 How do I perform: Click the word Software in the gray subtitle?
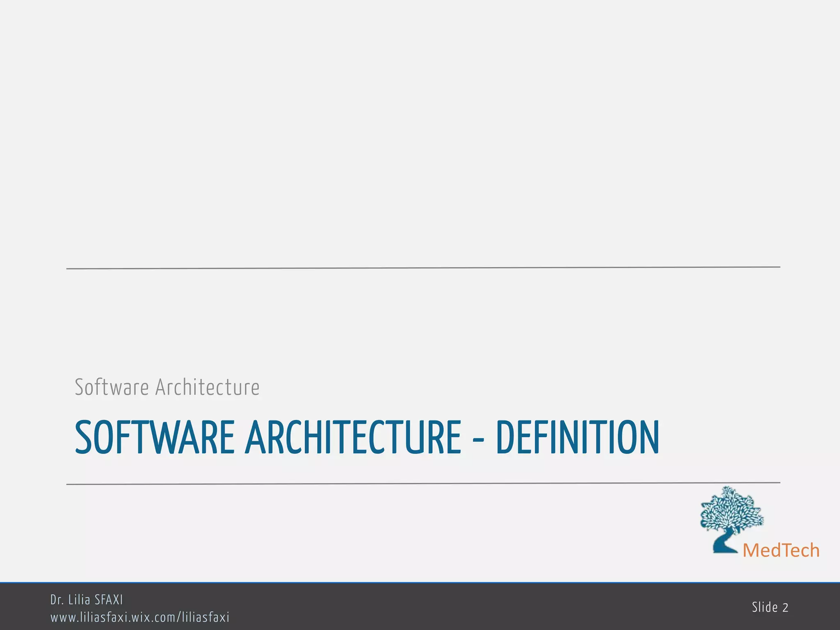pyautogui.click(x=112, y=387)
